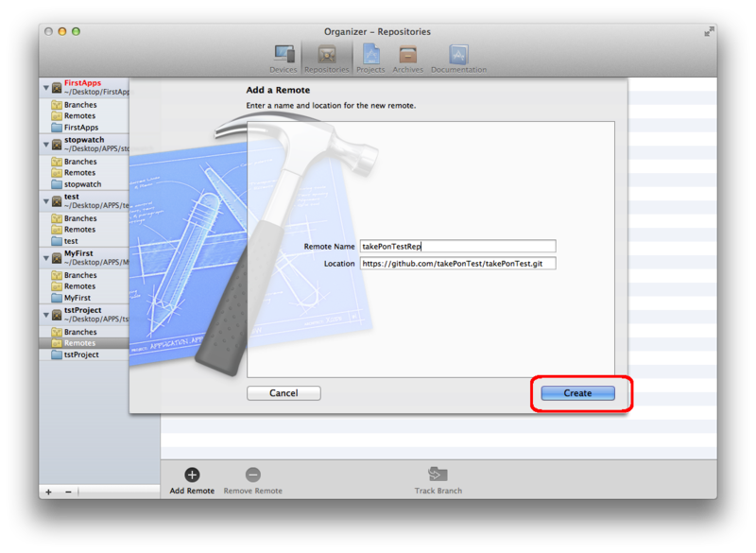Collapse the MyFirst repository
The height and width of the screenshot is (553, 756).
45,258
